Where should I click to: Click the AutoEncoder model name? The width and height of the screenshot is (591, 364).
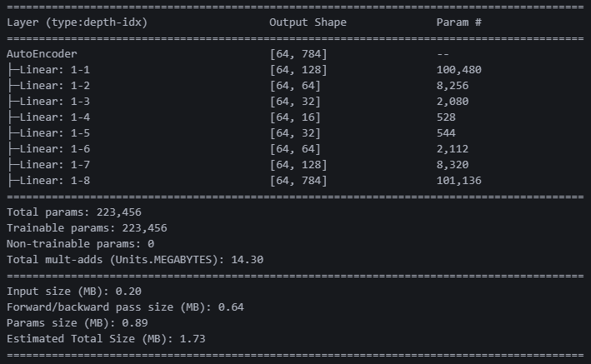pyautogui.click(x=42, y=54)
